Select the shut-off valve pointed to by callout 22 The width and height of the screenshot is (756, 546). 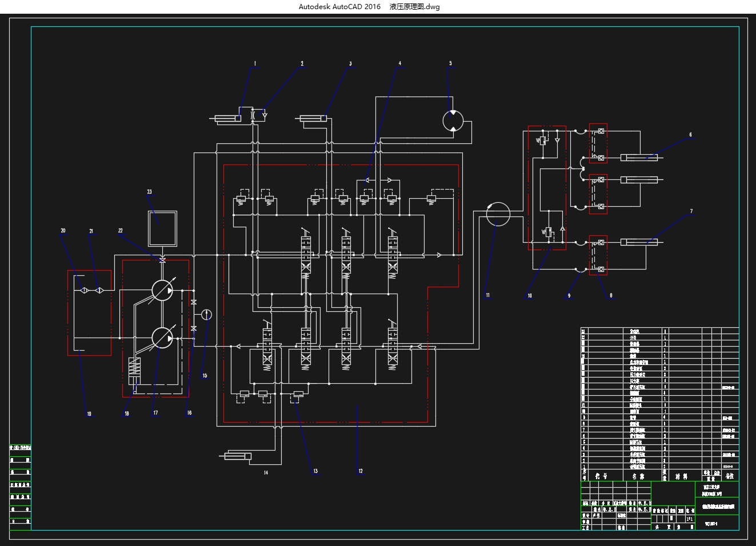pos(162,260)
